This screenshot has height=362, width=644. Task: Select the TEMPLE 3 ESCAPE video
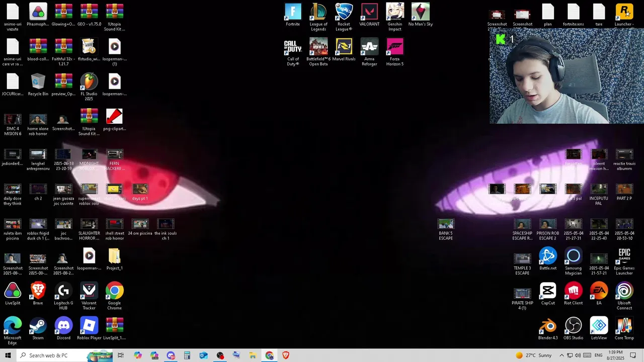tap(522, 263)
